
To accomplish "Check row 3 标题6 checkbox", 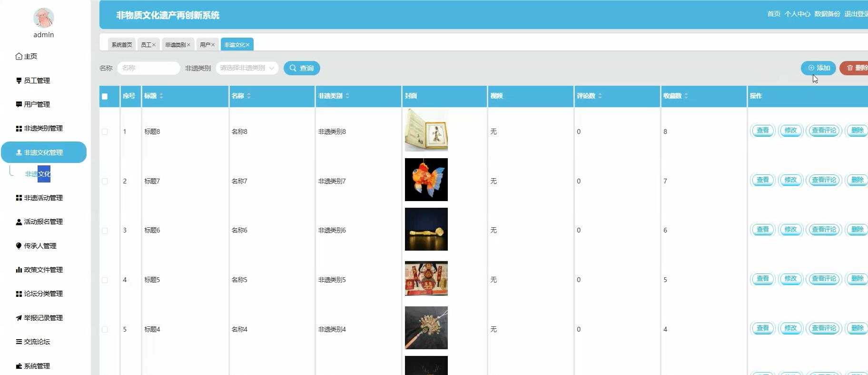I will [x=105, y=231].
